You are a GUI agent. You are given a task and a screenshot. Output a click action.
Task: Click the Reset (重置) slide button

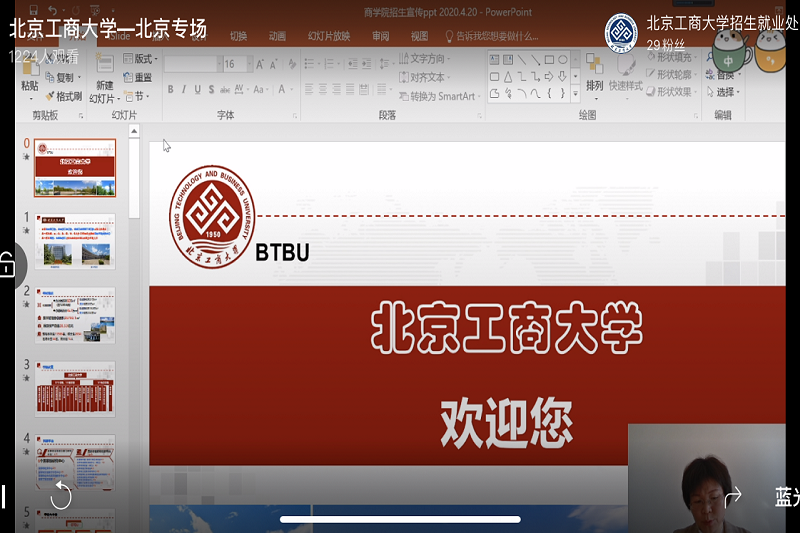coord(142,78)
